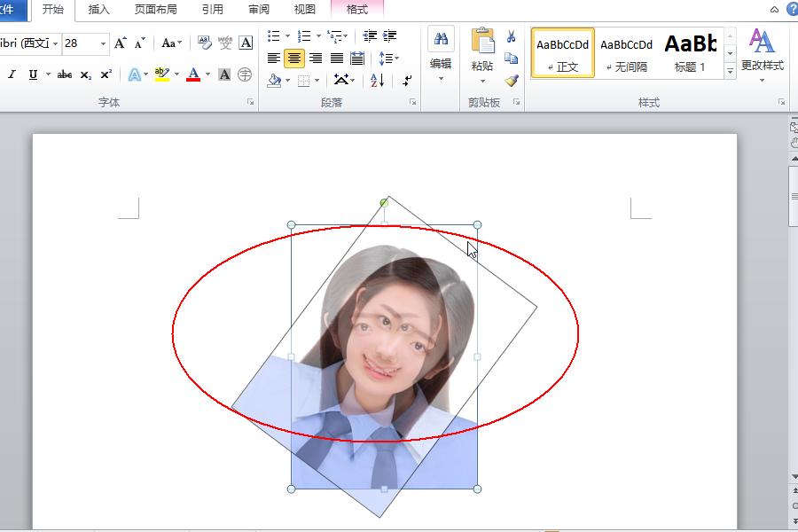The width and height of the screenshot is (798, 532).
Task: Click the Copy icon in clipboard group
Action: pos(512,59)
